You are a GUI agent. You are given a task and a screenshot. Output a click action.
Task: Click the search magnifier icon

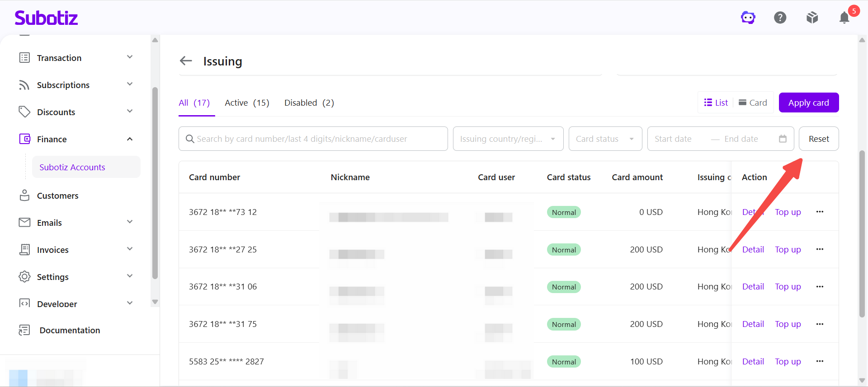click(x=190, y=139)
